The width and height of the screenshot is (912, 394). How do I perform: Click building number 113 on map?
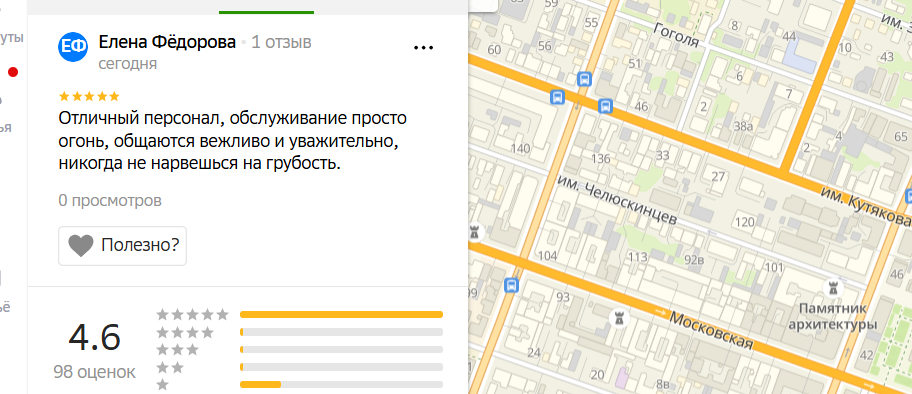638,257
